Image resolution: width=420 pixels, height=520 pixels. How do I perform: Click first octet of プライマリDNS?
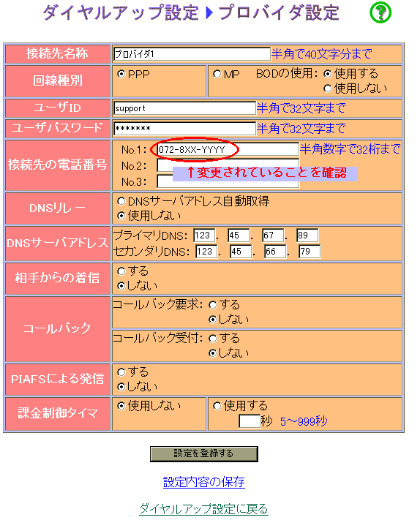pyautogui.click(x=204, y=235)
